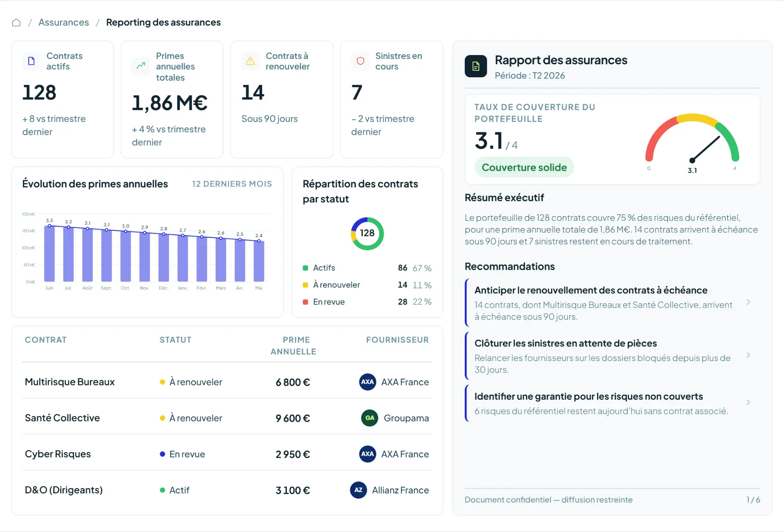
Task: Click the 2 950 € prime value
Action: [x=293, y=454]
